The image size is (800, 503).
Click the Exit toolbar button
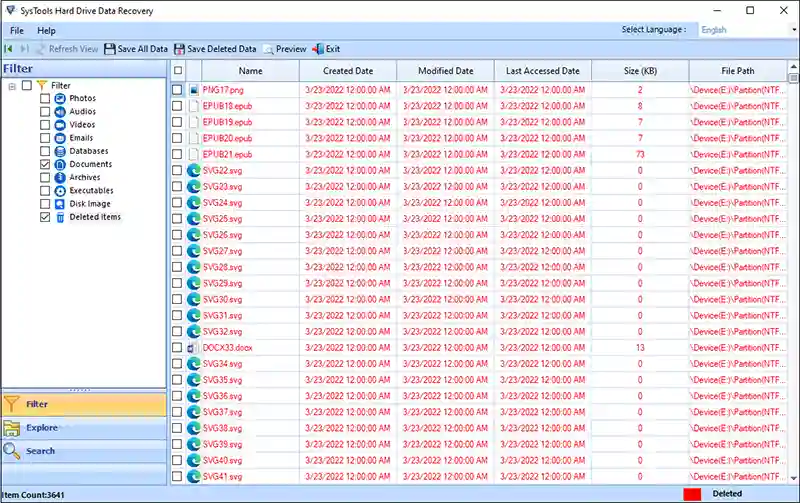(x=327, y=49)
